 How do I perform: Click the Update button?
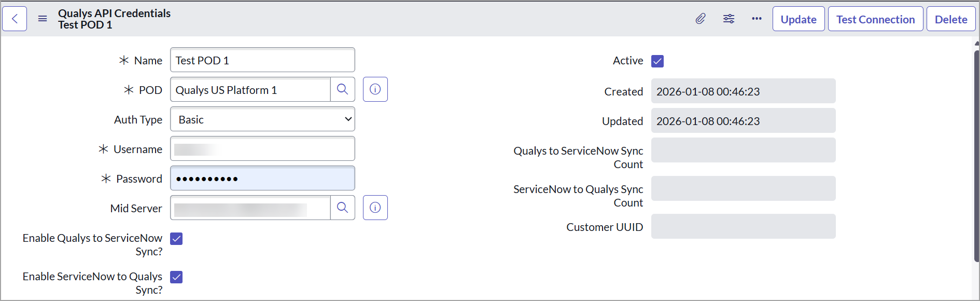coord(799,19)
